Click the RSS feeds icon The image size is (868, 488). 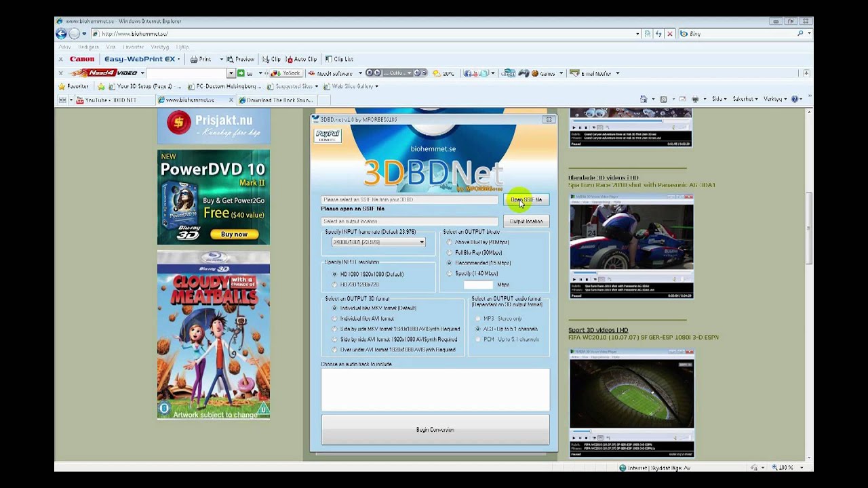click(664, 99)
